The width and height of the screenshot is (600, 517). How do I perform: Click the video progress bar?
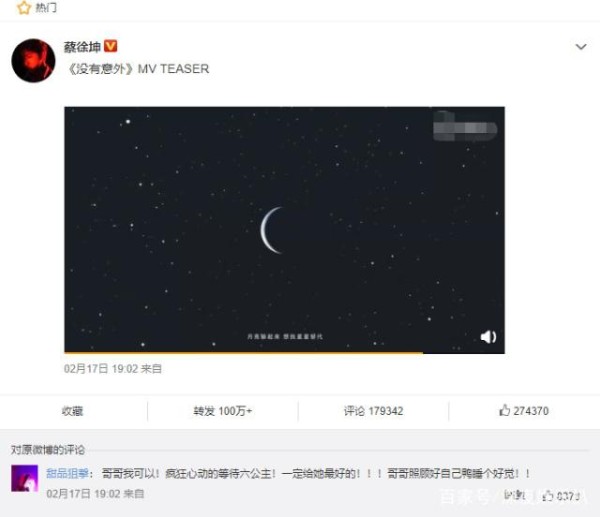(284, 352)
